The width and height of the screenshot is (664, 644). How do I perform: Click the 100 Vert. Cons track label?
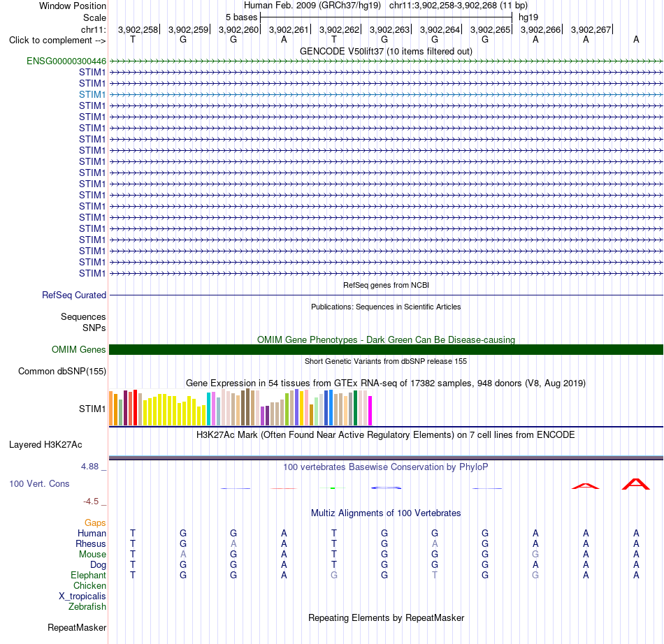pos(39,483)
